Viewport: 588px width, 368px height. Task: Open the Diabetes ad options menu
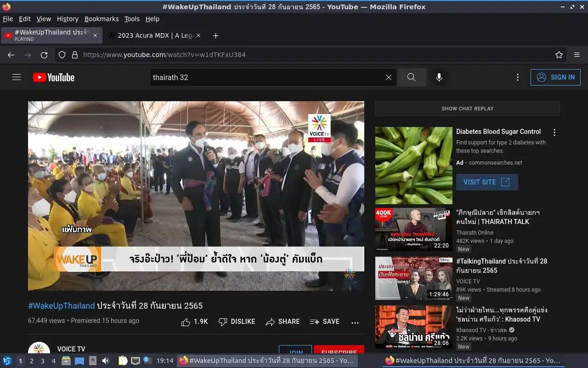(x=554, y=132)
